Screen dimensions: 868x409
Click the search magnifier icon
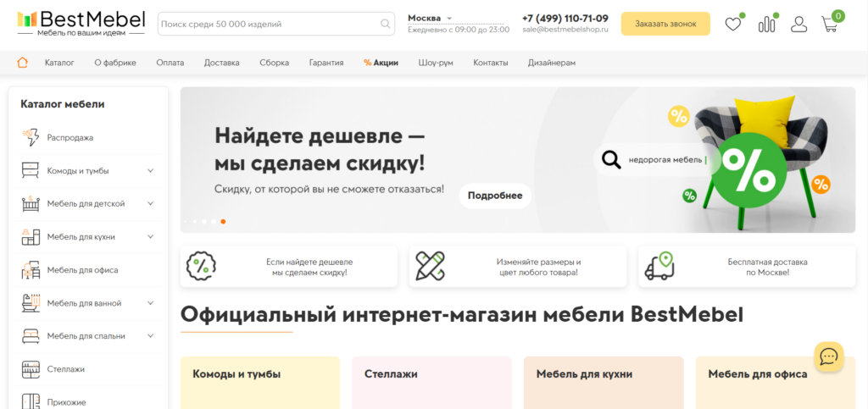pos(386,24)
